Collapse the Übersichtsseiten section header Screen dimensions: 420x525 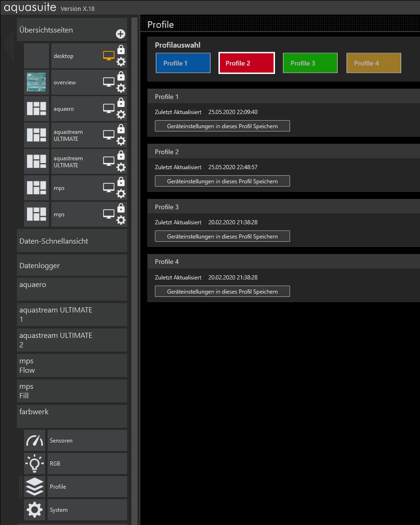click(x=72, y=30)
